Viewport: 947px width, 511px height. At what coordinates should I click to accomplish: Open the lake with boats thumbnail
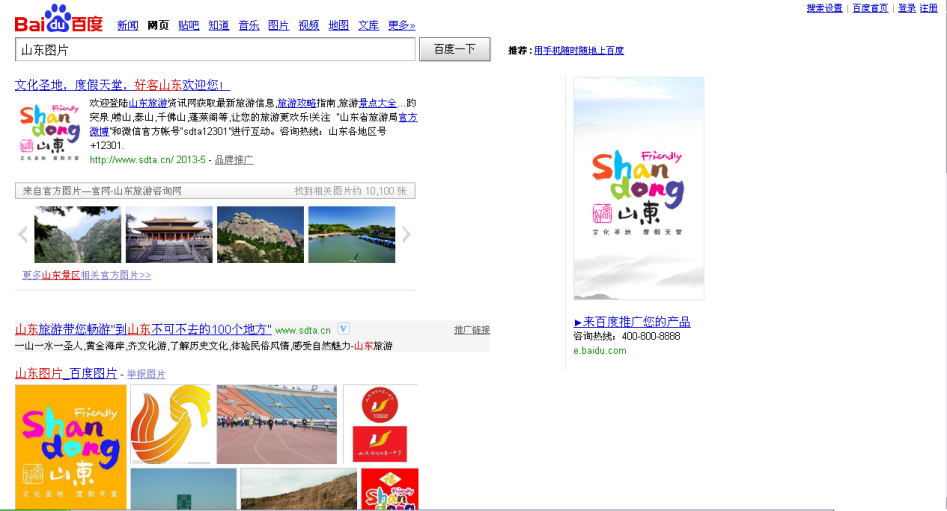(352, 234)
